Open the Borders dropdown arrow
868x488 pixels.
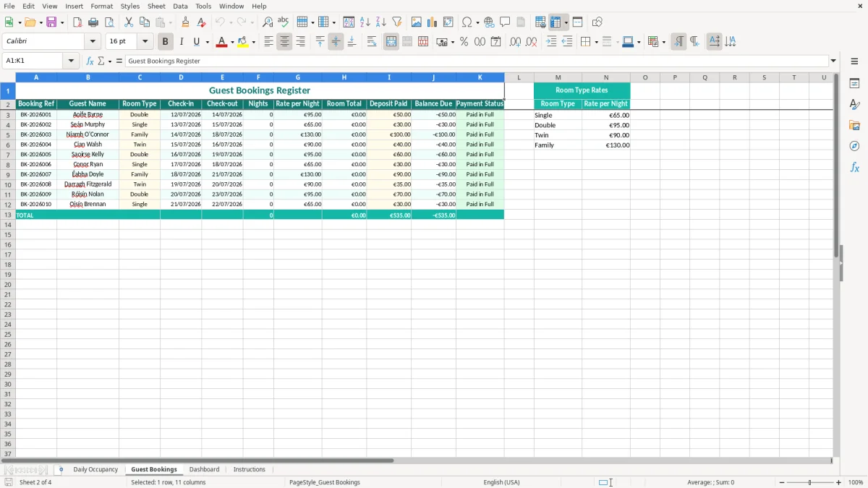point(596,42)
